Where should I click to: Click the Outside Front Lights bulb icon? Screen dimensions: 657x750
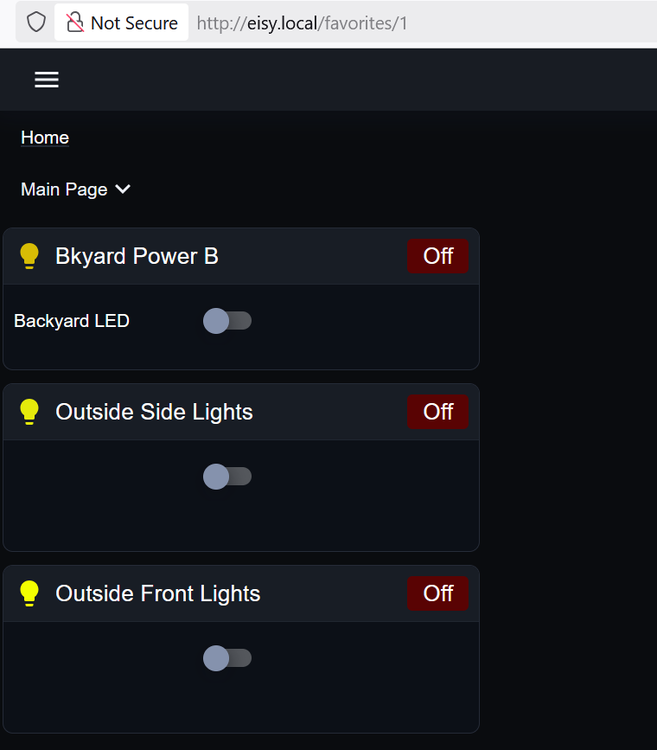coord(29,594)
